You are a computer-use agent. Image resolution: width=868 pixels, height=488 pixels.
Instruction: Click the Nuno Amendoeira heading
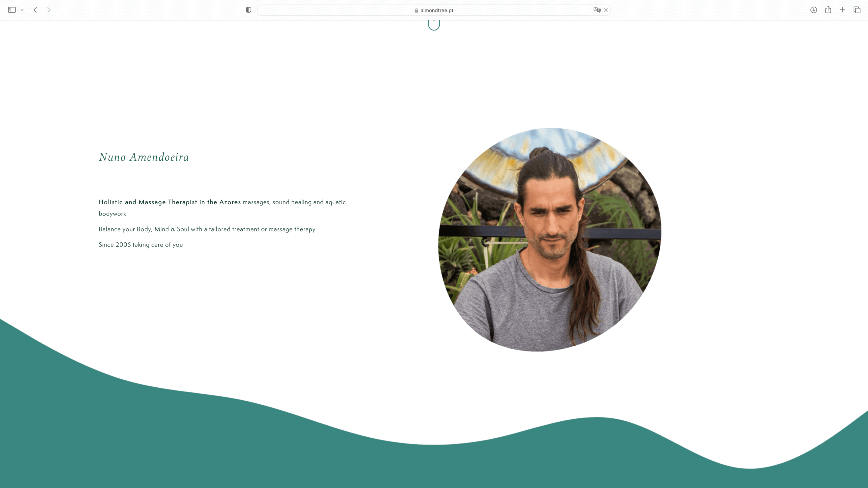[x=144, y=157]
